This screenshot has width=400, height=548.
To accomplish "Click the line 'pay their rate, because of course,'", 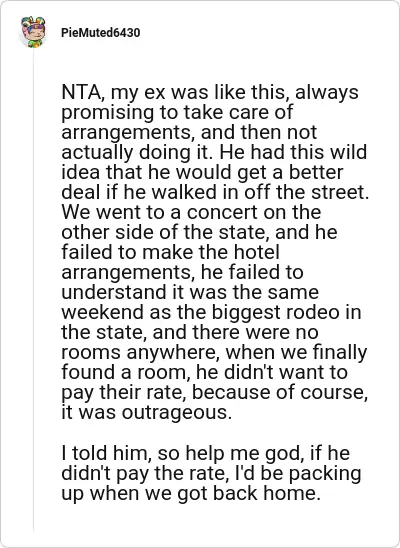I will point(215,392).
